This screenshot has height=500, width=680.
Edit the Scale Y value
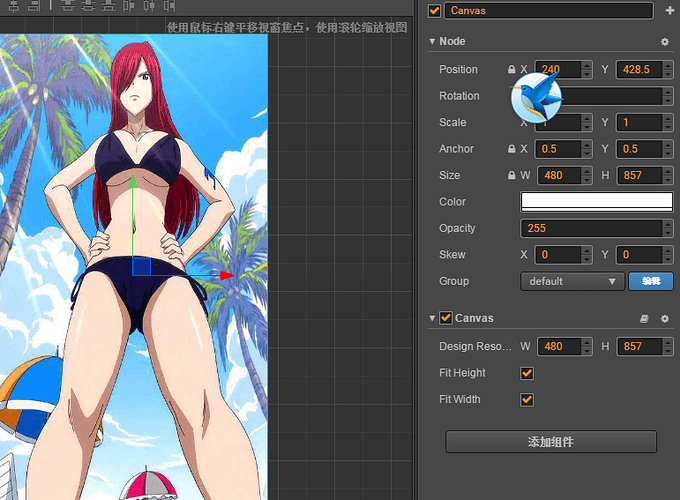tap(639, 122)
